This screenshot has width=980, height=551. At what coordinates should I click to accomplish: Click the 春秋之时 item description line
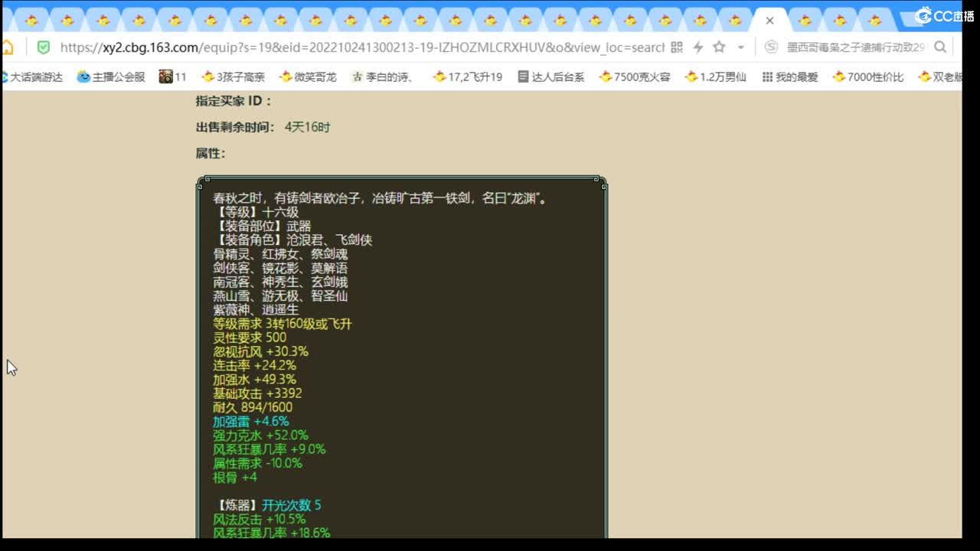(x=381, y=199)
